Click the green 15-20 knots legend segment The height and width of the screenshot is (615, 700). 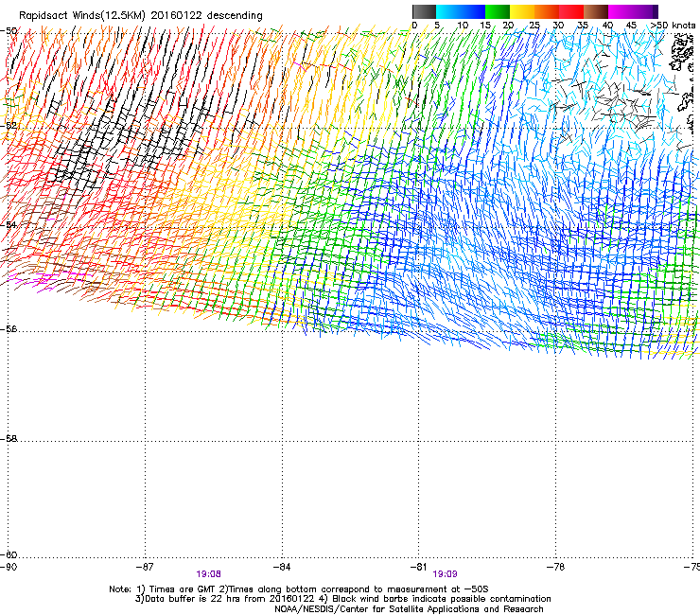point(498,11)
